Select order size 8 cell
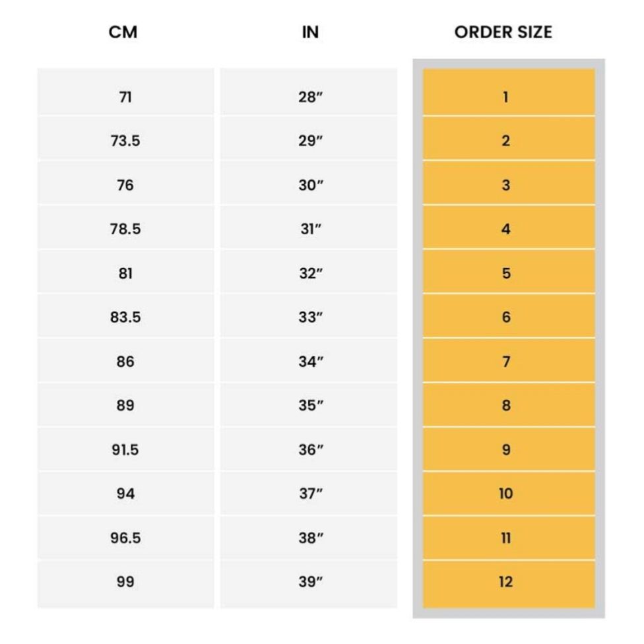The width and height of the screenshot is (644, 644). pos(506,406)
